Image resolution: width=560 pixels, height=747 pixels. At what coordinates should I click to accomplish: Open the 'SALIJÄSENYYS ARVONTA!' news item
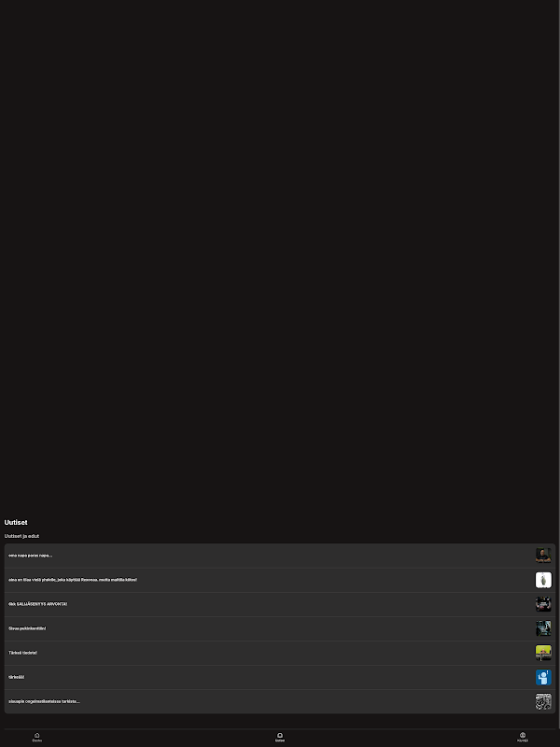280,604
